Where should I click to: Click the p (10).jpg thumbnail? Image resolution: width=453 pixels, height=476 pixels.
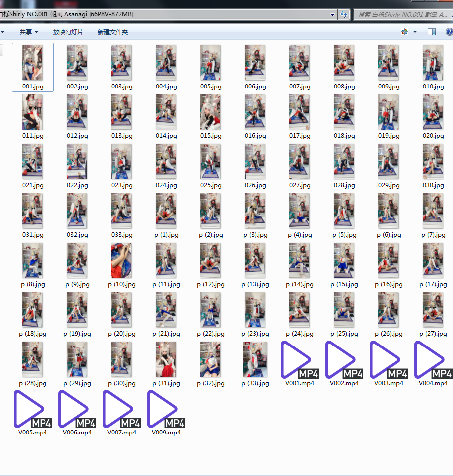click(x=121, y=260)
